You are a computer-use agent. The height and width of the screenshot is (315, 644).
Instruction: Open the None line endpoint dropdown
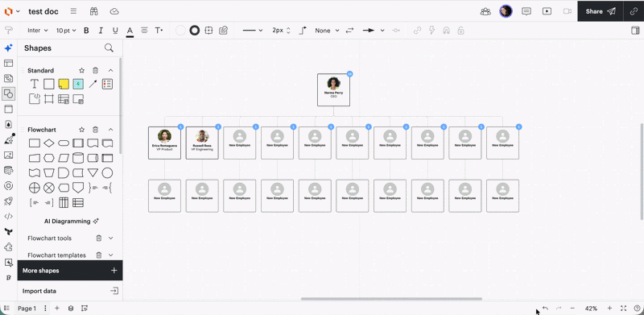click(327, 31)
